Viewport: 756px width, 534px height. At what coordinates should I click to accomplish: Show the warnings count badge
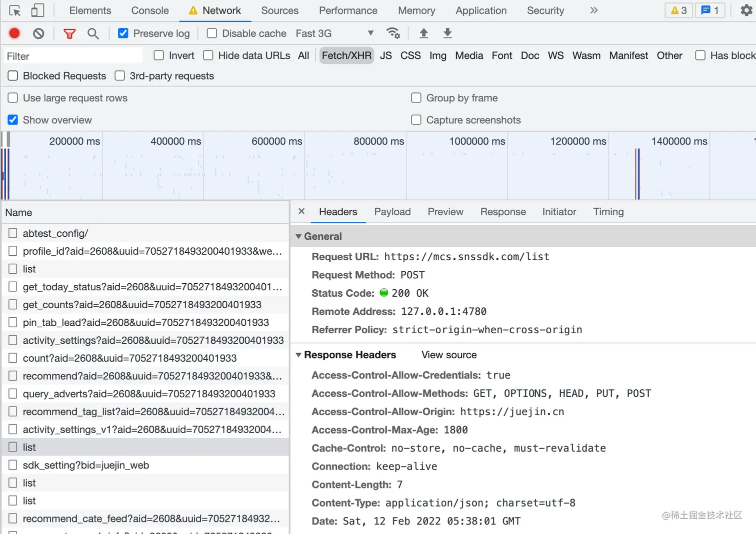pos(678,10)
